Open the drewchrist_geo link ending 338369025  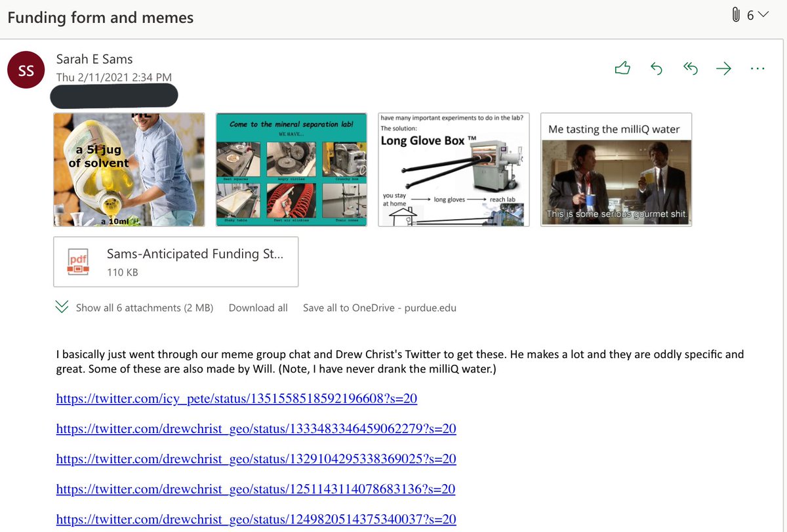click(256, 459)
